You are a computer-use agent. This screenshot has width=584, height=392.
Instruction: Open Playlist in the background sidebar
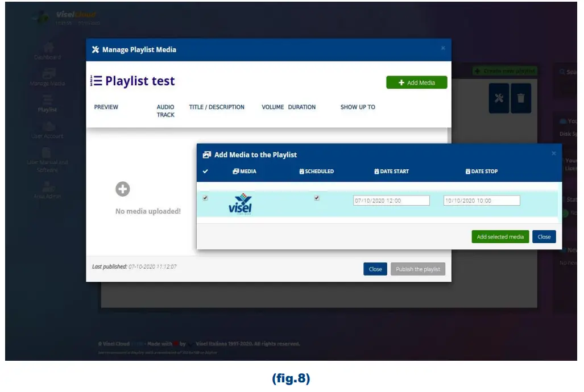click(x=47, y=104)
